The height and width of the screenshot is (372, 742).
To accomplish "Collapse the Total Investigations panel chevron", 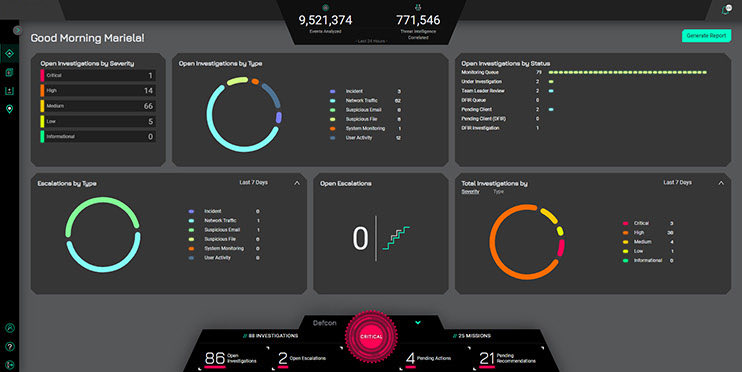I will (721, 183).
